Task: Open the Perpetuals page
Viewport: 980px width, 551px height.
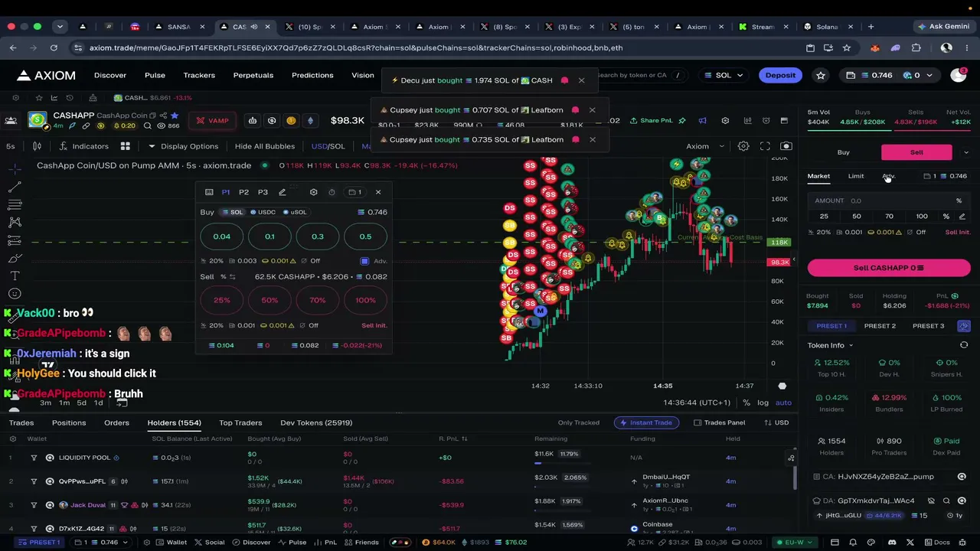Action: click(253, 75)
